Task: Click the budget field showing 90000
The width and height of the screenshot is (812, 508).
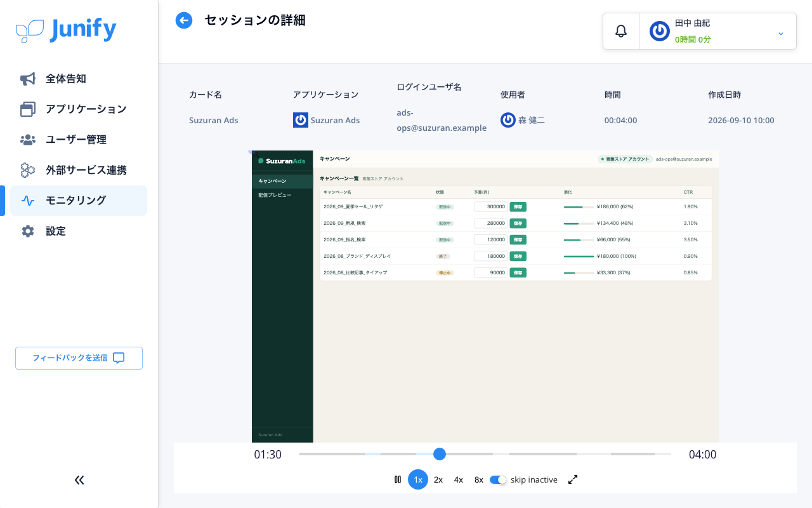Action: click(x=490, y=272)
